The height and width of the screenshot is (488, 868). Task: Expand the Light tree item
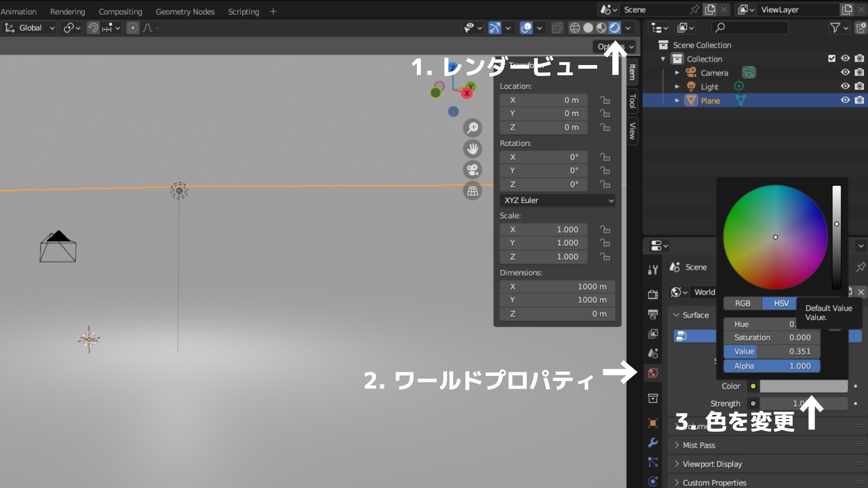677,86
